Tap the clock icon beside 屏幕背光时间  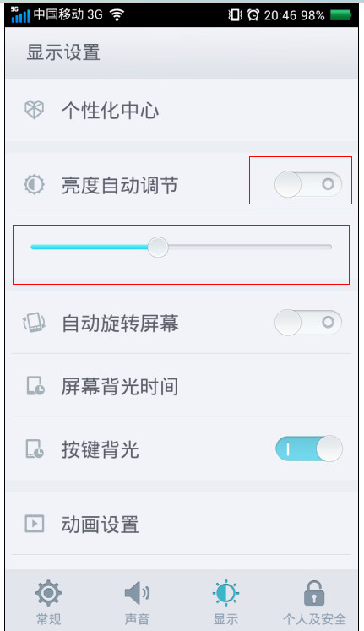pyautogui.click(x=35, y=386)
